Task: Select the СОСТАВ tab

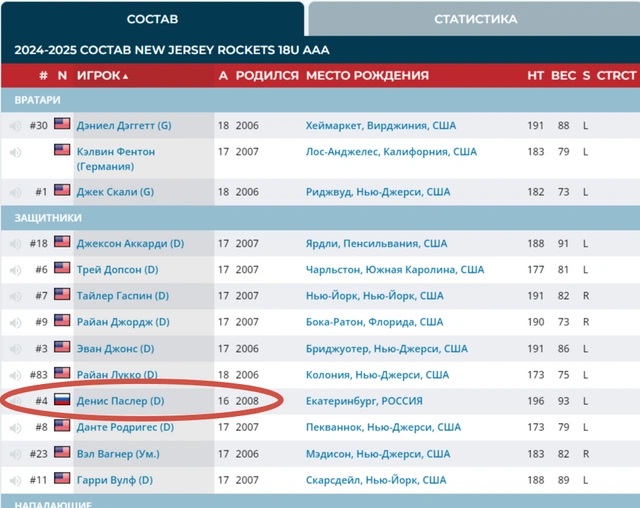Action: [x=153, y=19]
